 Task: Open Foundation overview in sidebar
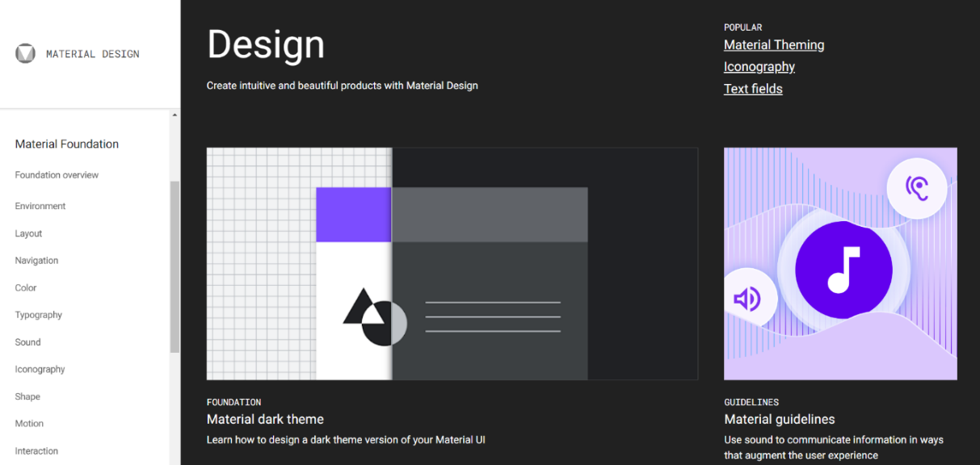(x=57, y=175)
